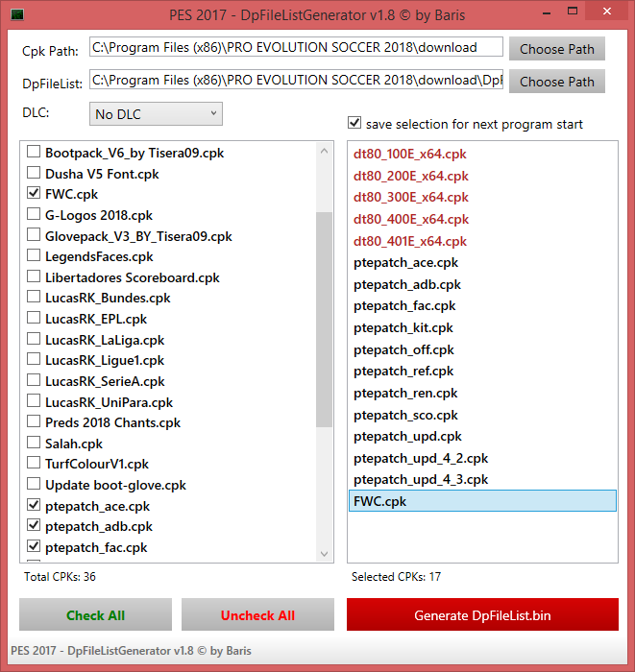The width and height of the screenshot is (635, 672).
Task: Check LucasRK_EPL.cpk
Action: pos(34,318)
